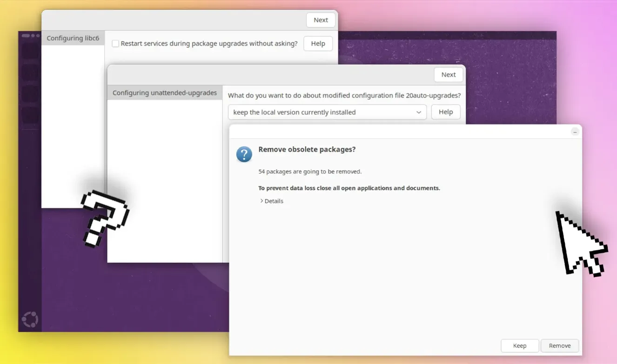
Task: Open Help for the restart services question
Action: click(x=318, y=43)
